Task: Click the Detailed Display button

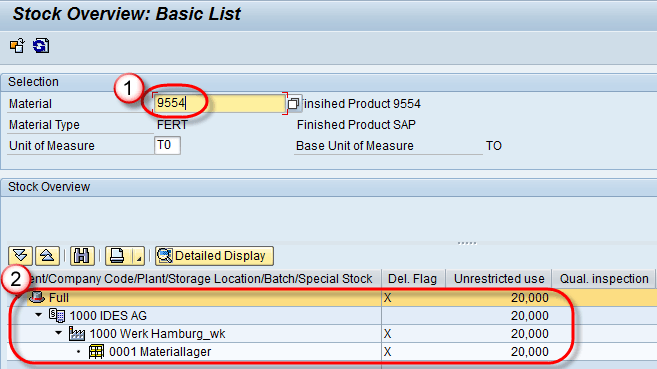Action: click(x=215, y=255)
